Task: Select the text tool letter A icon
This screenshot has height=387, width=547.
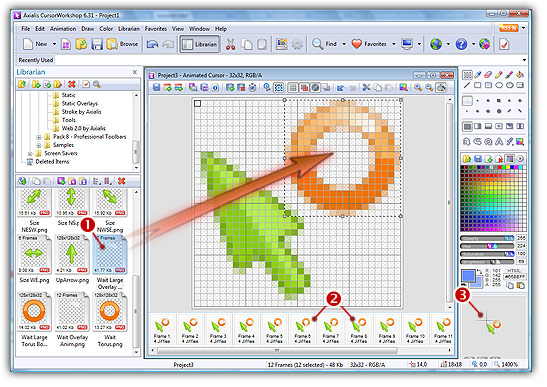Action: pyautogui.click(x=499, y=142)
